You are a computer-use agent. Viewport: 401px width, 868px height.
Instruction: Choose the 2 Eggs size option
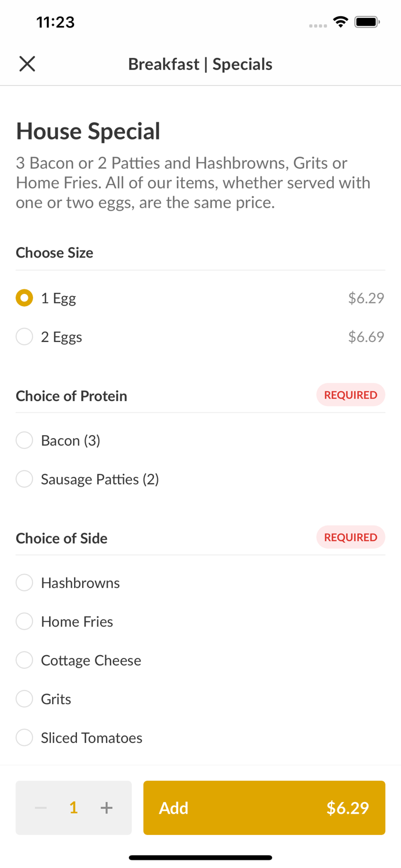click(24, 337)
